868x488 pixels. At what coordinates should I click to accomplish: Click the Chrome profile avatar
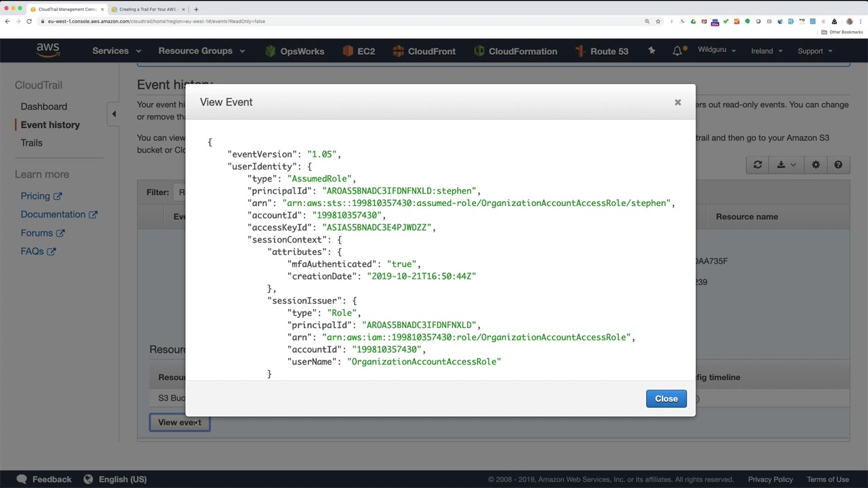849,21
